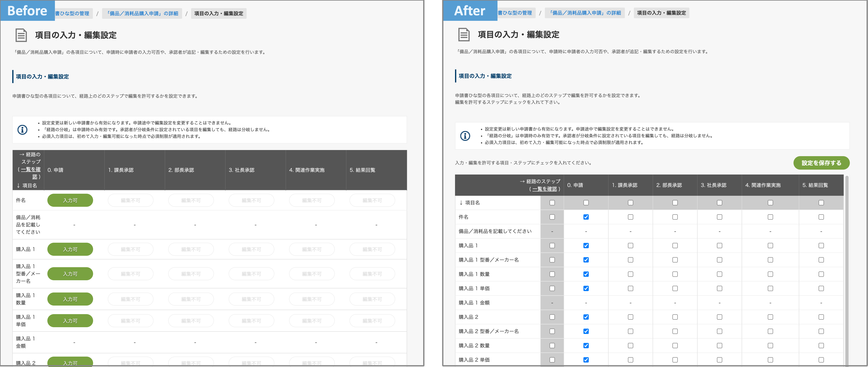Open 一覧を確認 link in After panel table header
The height and width of the screenshot is (367, 868).
(x=544, y=189)
